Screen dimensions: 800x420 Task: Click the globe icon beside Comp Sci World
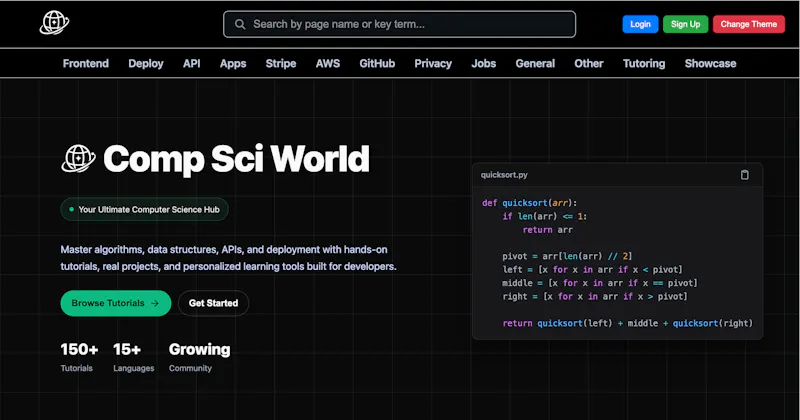pos(78,158)
